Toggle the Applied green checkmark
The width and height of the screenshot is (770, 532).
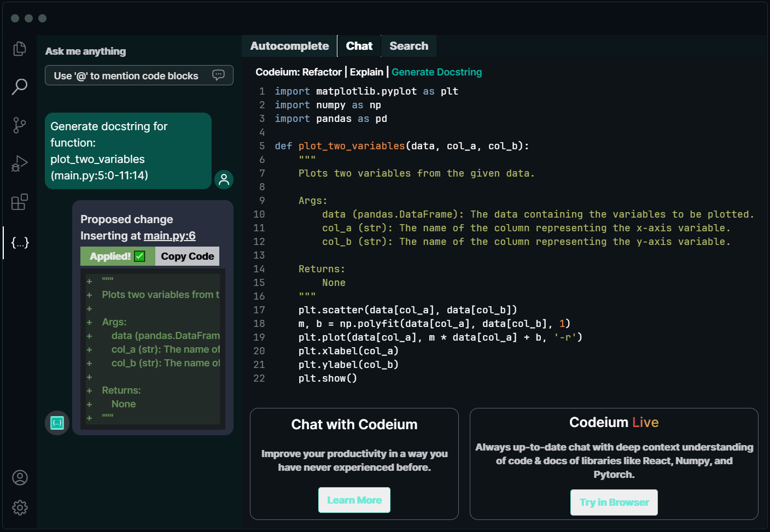tap(139, 256)
